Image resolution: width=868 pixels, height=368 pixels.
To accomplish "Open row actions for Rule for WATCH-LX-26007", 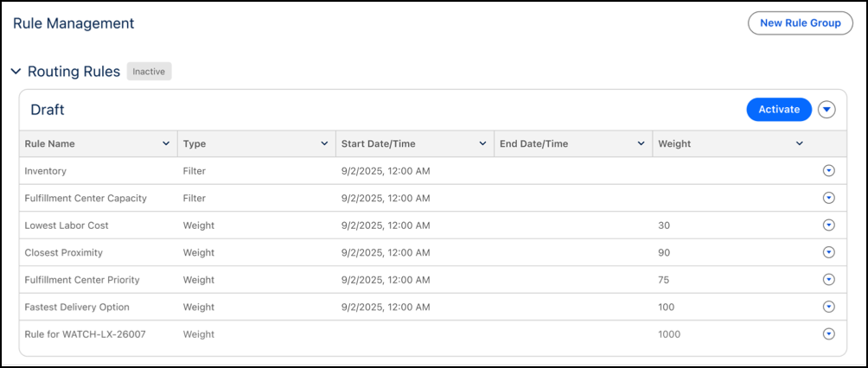I will (828, 333).
